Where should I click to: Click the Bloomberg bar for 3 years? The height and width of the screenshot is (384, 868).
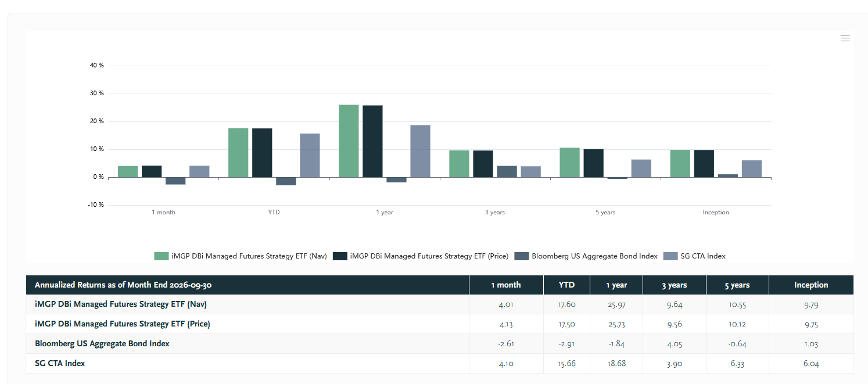point(507,171)
